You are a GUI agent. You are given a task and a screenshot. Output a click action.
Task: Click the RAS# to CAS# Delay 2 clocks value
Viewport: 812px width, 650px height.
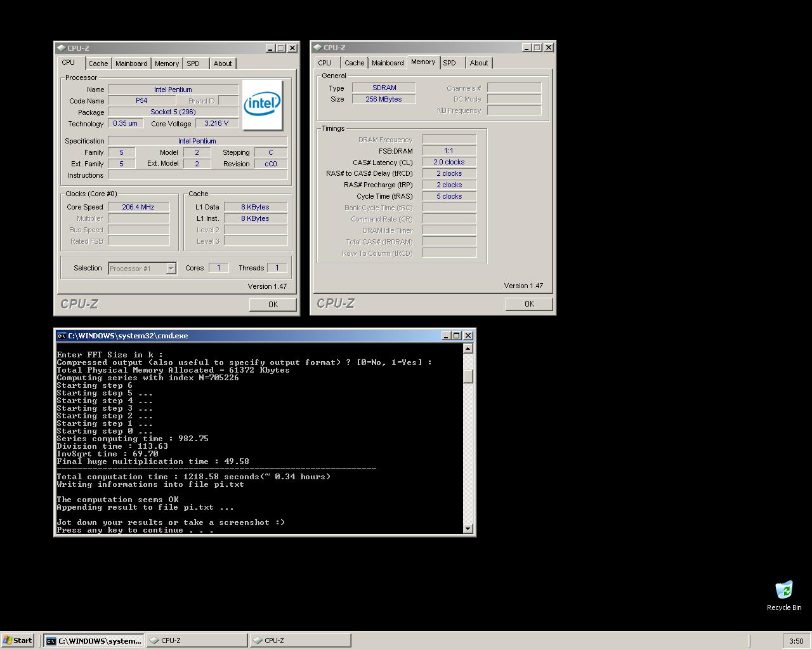449,173
